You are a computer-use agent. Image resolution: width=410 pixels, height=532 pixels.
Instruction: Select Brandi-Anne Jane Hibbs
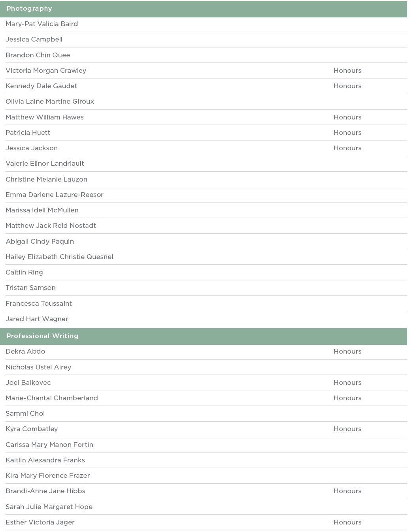(x=45, y=491)
